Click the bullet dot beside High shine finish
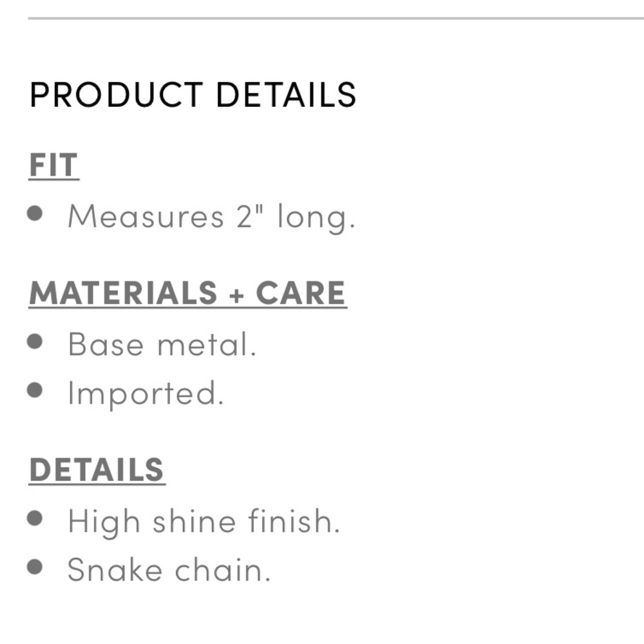This screenshot has width=644, height=644. point(35,518)
